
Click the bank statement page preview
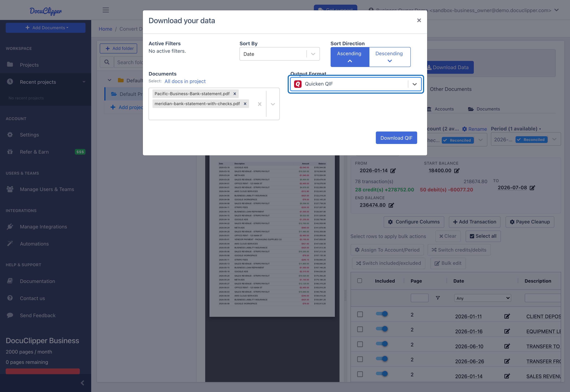[272, 236]
